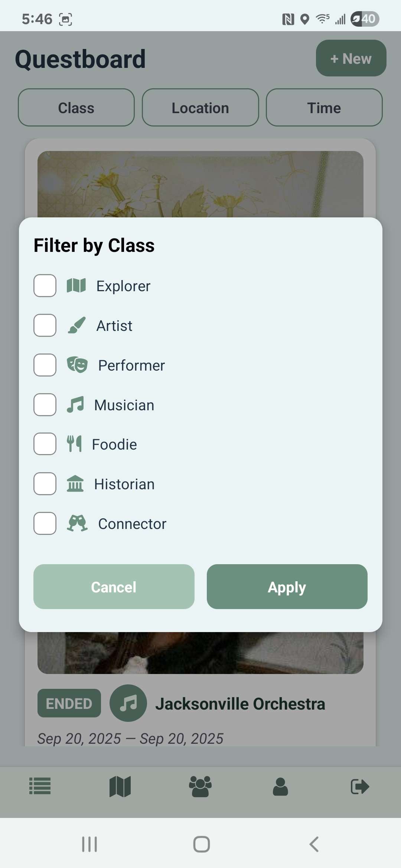Open the profile person icon
This screenshot has height=868, width=401.
click(x=280, y=786)
